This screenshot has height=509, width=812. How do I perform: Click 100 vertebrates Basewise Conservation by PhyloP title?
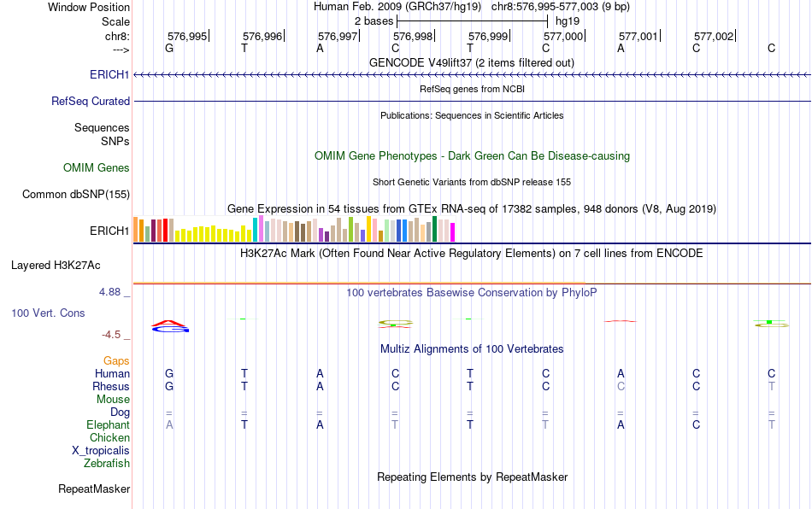coord(472,292)
